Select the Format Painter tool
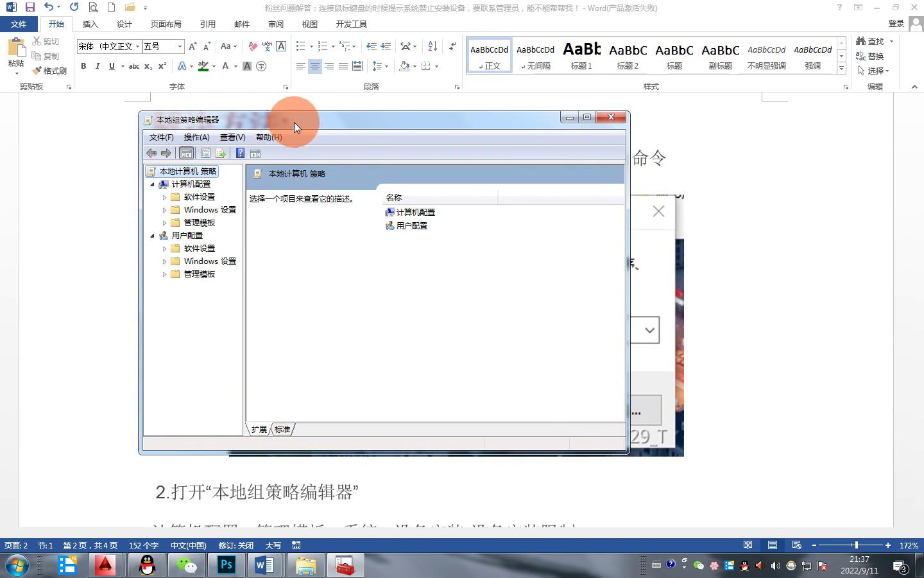This screenshot has height=578, width=924. (x=50, y=71)
